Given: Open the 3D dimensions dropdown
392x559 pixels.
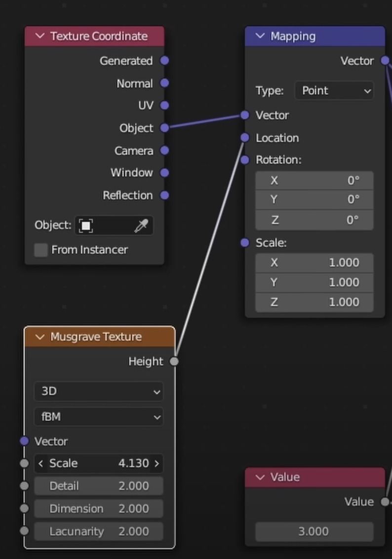Looking at the screenshot, I should (99, 391).
